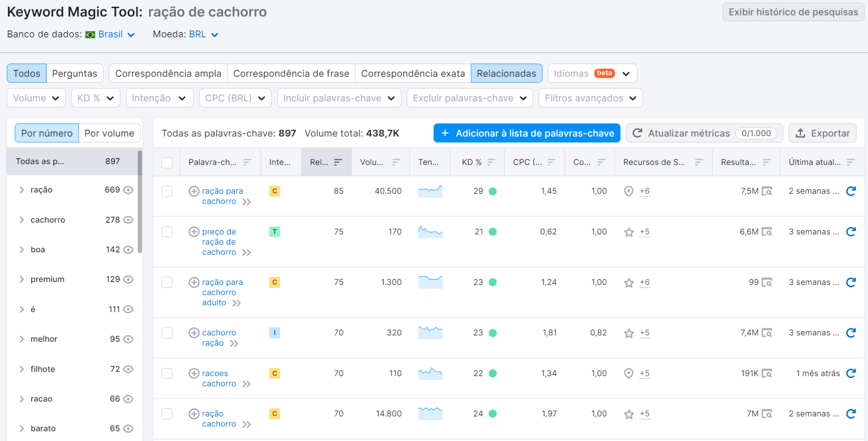Change database from Brasil dropdown
Viewport: 868px width, 441px height.
click(x=110, y=34)
